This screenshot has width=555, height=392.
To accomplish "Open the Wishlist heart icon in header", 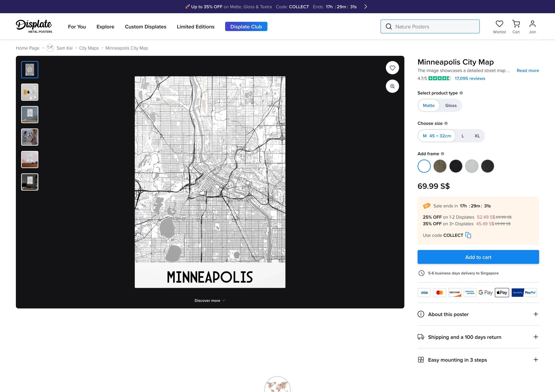I will coord(499,24).
